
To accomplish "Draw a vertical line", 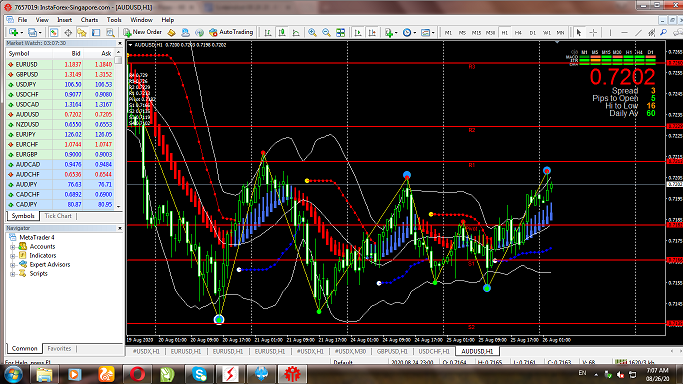I will (610, 33).
